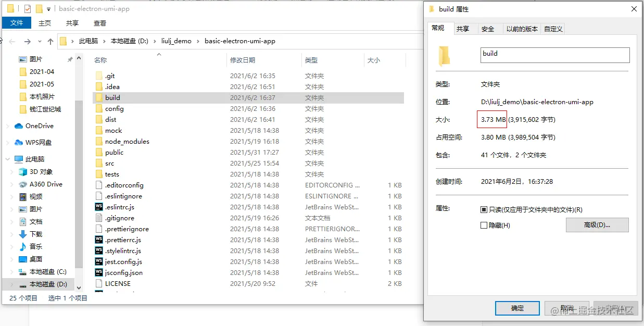Switch to the 主页 ribbon tab
This screenshot has height=326, width=644.
pyautogui.click(x=45, y=23)
